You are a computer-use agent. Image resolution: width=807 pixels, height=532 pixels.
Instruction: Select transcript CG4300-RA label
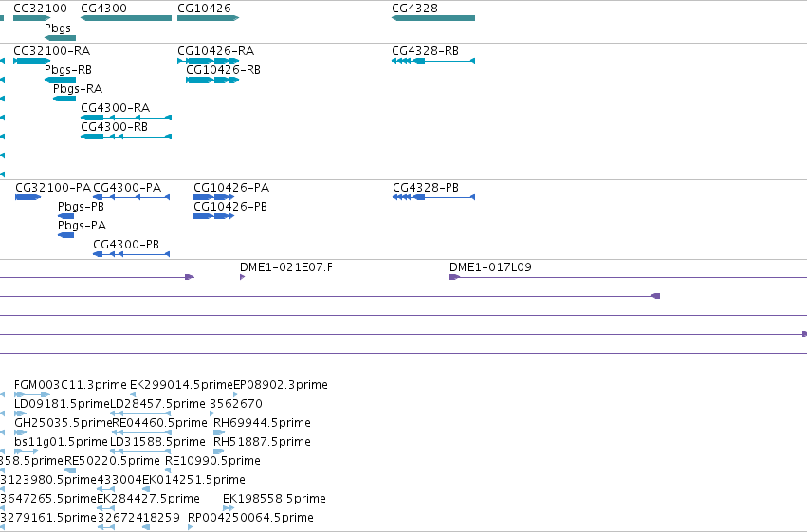[116, 108]
